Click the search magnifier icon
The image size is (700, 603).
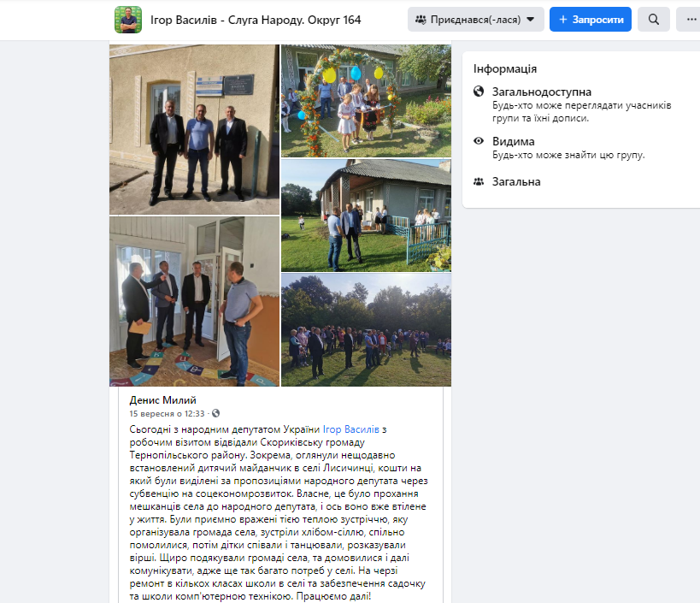(x=654, y=19)
